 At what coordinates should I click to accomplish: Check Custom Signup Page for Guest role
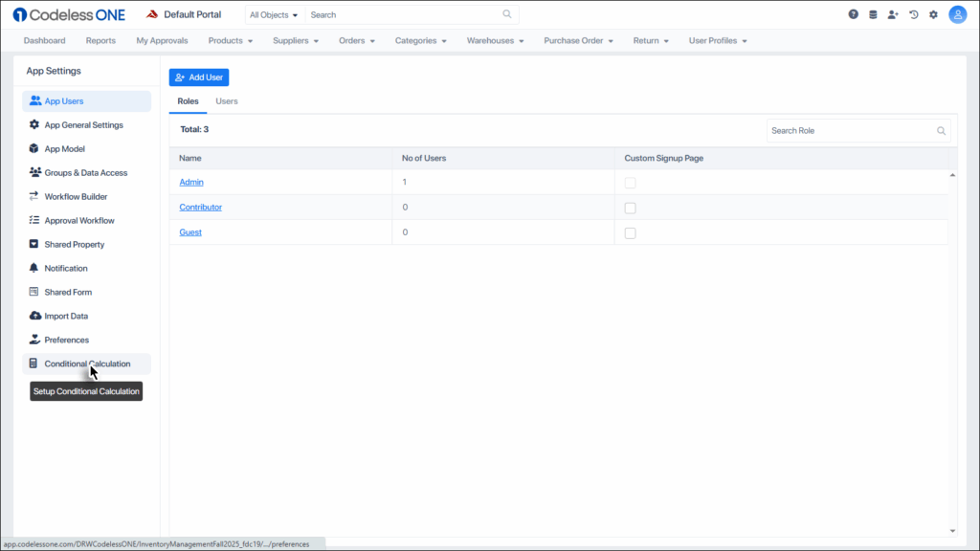coord(630,231)
